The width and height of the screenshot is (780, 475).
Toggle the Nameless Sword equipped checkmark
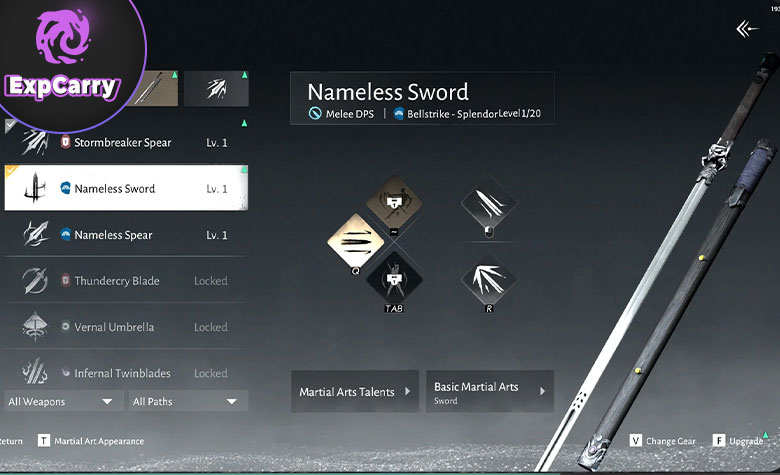(10, 172)
